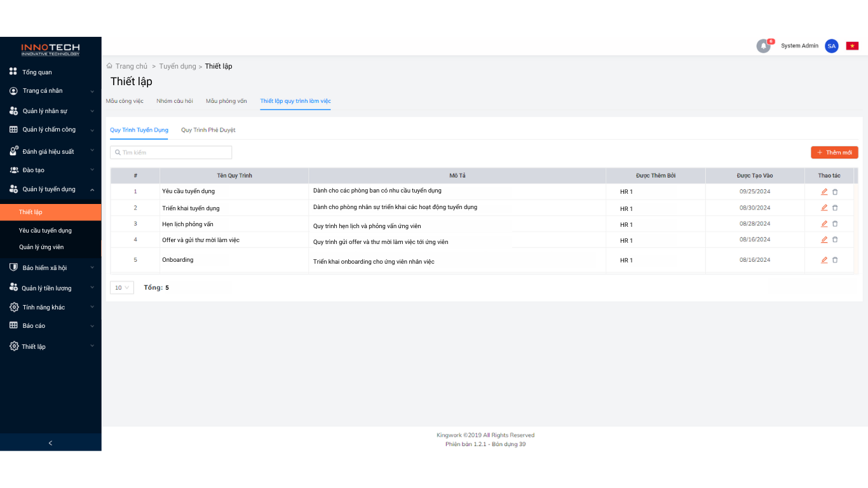Click the Báo cáo table icon

click(x=13, y=325)
